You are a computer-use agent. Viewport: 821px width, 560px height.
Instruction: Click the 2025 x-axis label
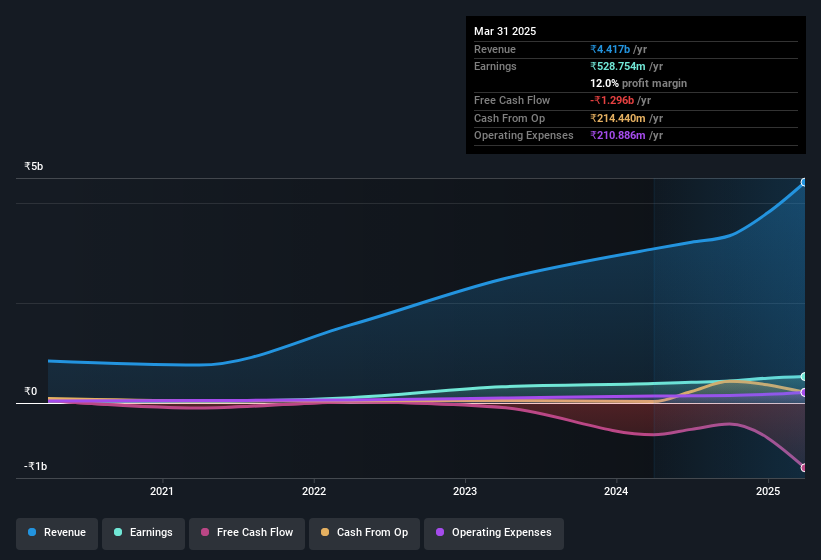coord(768,491)
